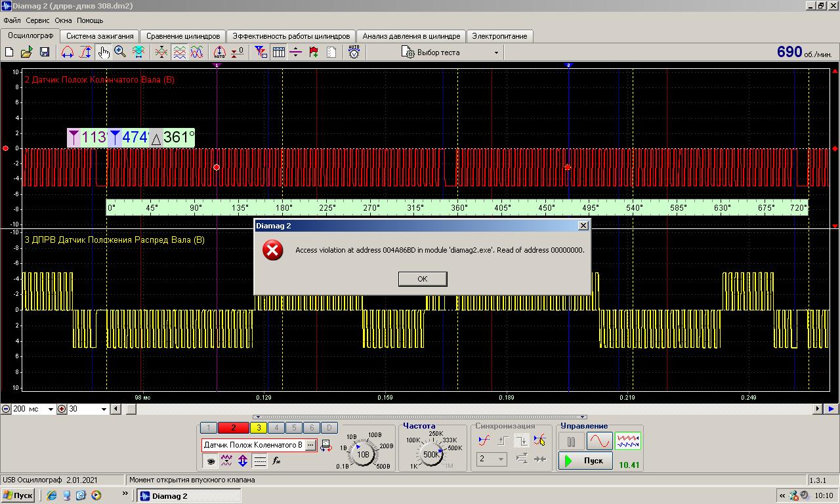Click the crossed waveforms overlay icon
The image size is (840, 504).
click(x=161, y=52)
